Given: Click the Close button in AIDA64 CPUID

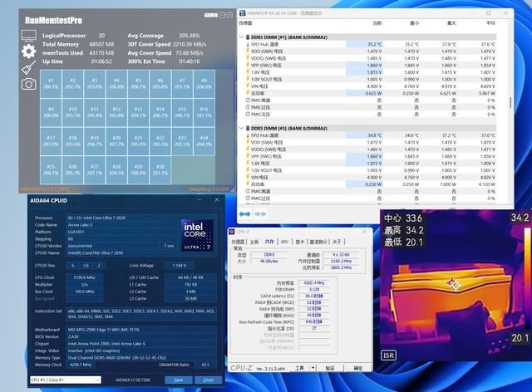Looking at the screenshot, I should point(209,380).
